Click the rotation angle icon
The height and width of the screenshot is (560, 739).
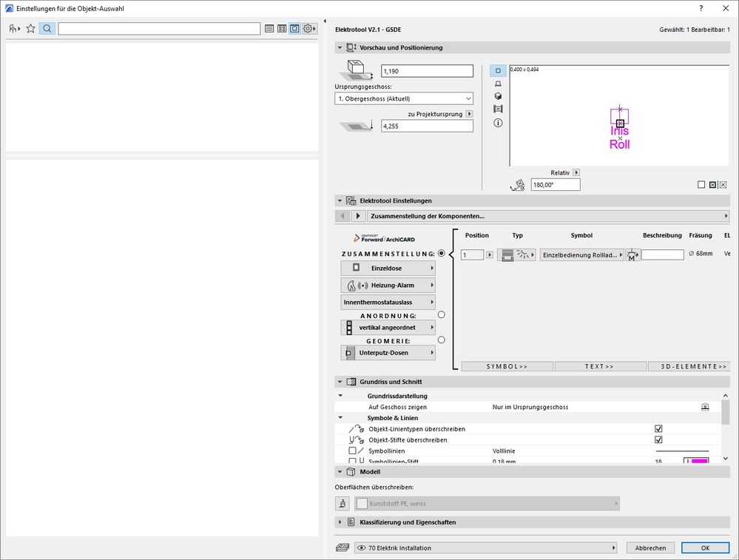[518, 185]
